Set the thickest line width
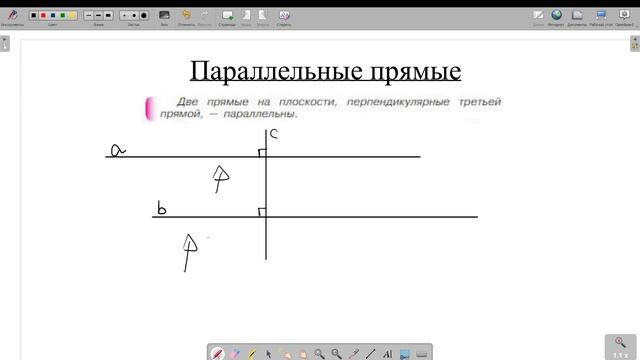 point(108,16)
